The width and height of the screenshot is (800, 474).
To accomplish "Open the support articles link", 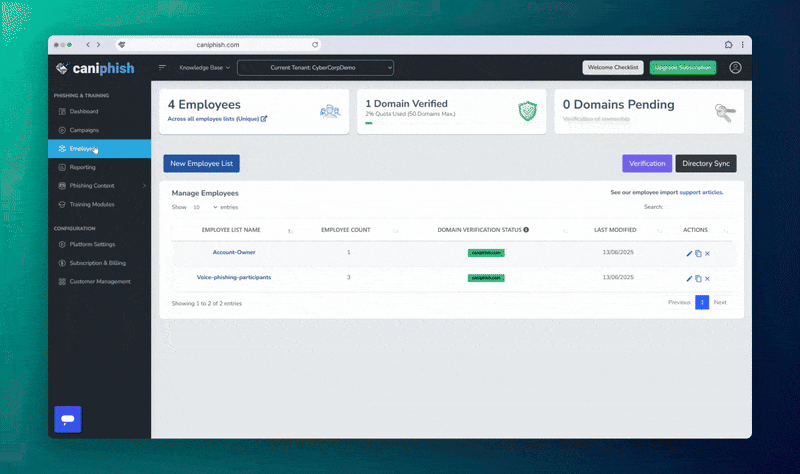I will (701, 192).
